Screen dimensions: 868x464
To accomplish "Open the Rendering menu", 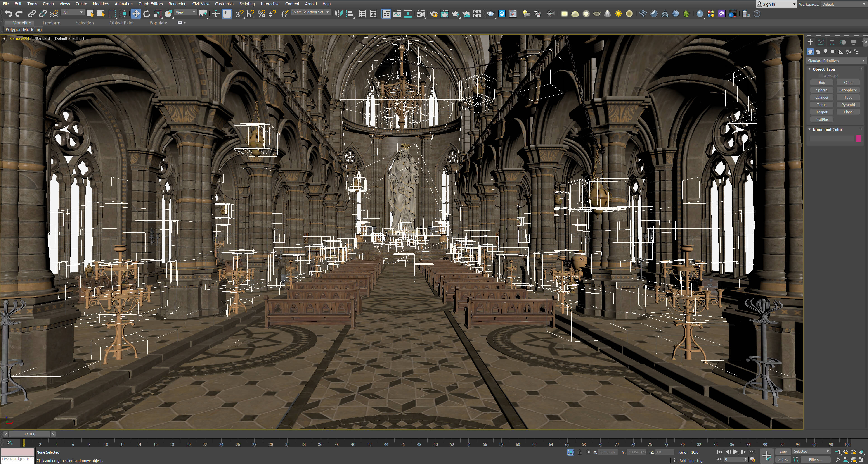I will click(177, 4).
